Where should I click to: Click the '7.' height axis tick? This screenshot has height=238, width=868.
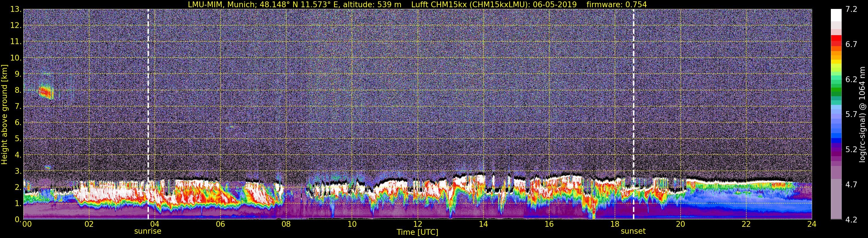[x=18, y=106]
